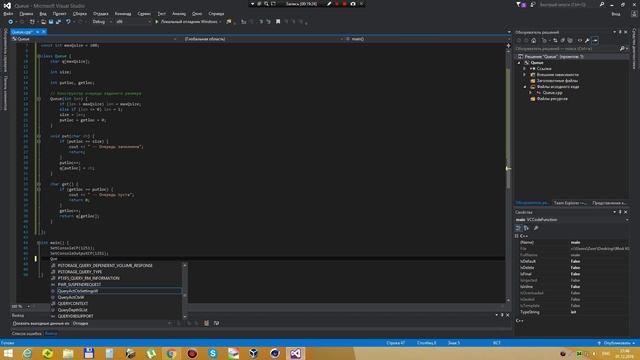The width and height of the screenshot is (640, 360).
Task: Expand the Внешние зависимости node
Action: [525, 75]
